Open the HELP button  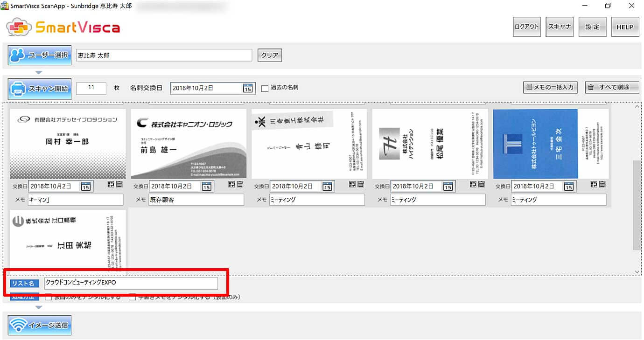coord(625,27)
